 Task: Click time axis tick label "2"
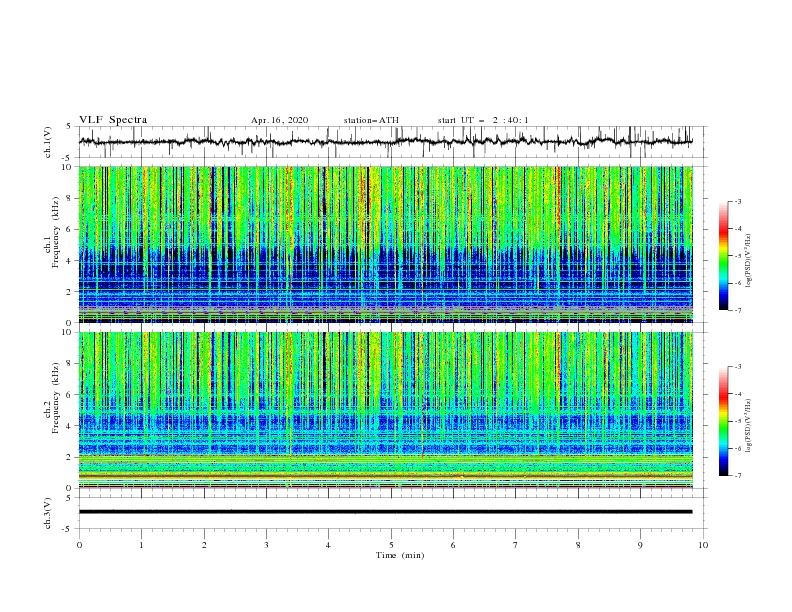pos(204,545)
